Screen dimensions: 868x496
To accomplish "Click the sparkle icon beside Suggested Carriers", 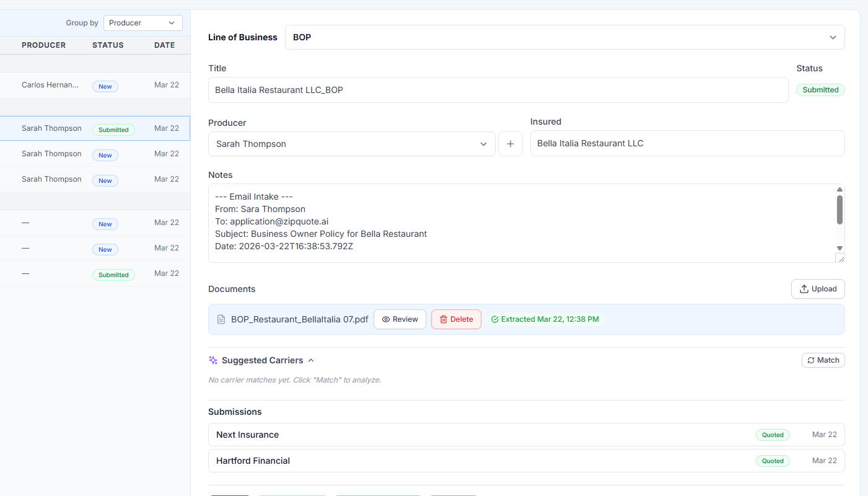I will (213, 360).
